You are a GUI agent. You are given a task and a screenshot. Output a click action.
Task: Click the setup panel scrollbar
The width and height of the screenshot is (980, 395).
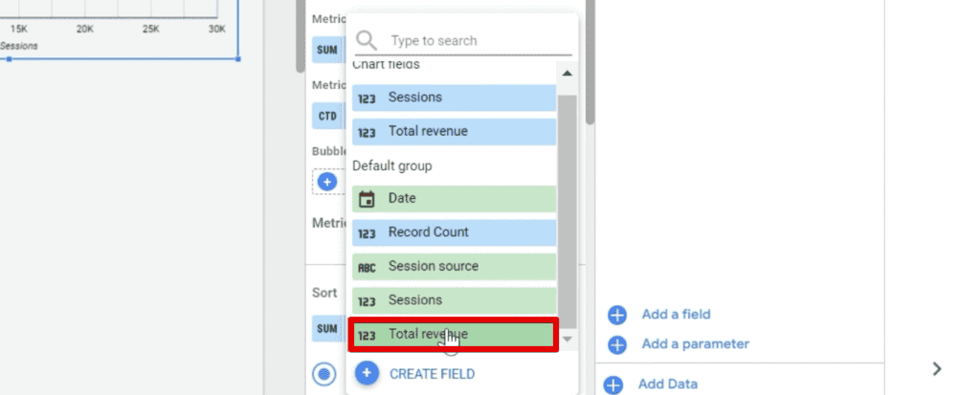pos(590,62)
